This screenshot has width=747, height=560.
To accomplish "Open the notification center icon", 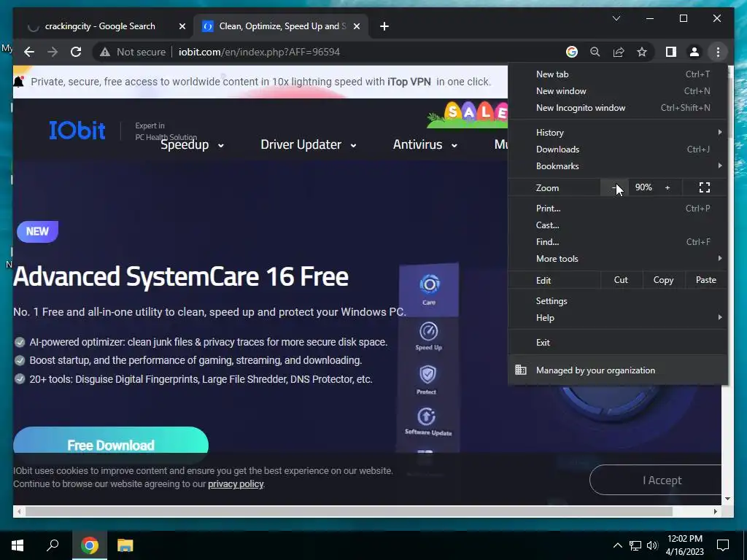I will click(723, 545).
